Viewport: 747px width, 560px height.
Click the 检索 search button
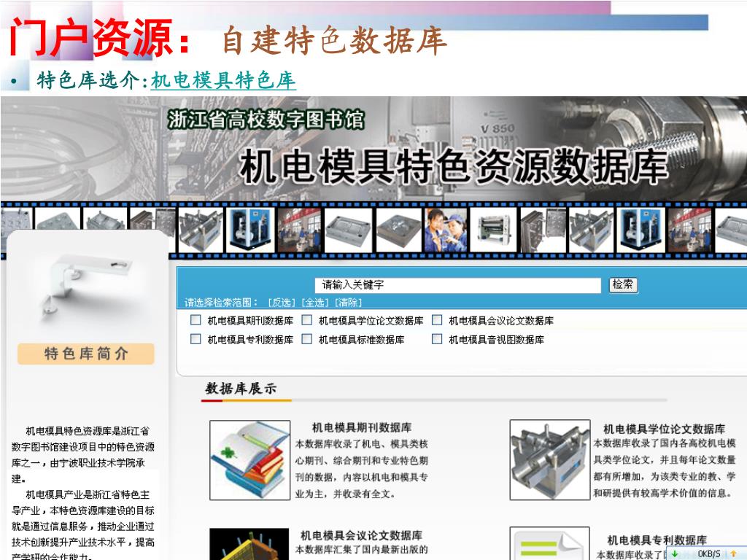pyautogui.click(x=623, y=285)
